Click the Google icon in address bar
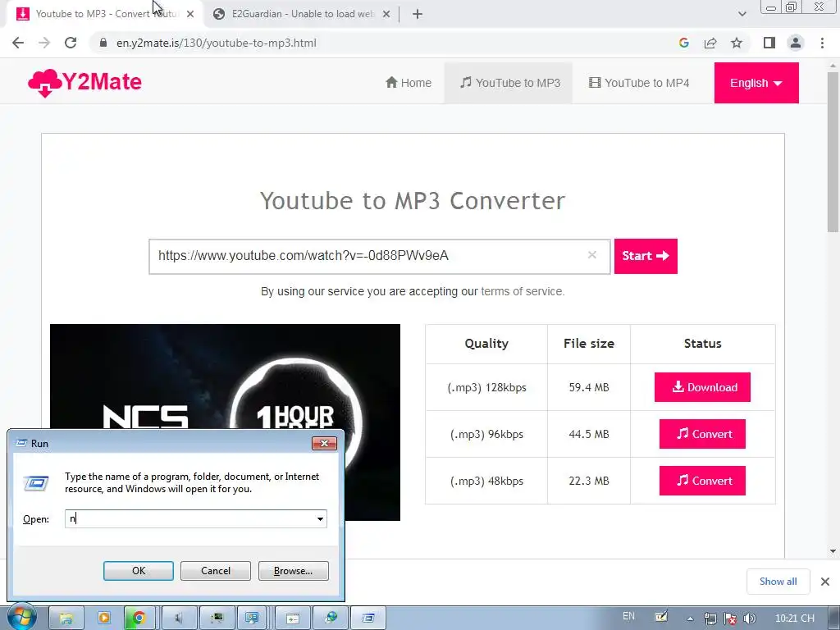The width and height of the screenshot is (840, 630). (x=683, y=43)
